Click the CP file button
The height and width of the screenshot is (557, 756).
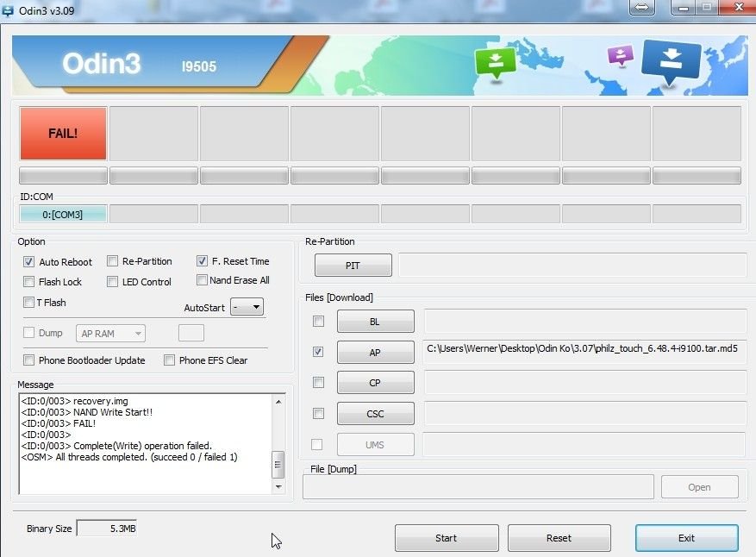click(375, 383)
